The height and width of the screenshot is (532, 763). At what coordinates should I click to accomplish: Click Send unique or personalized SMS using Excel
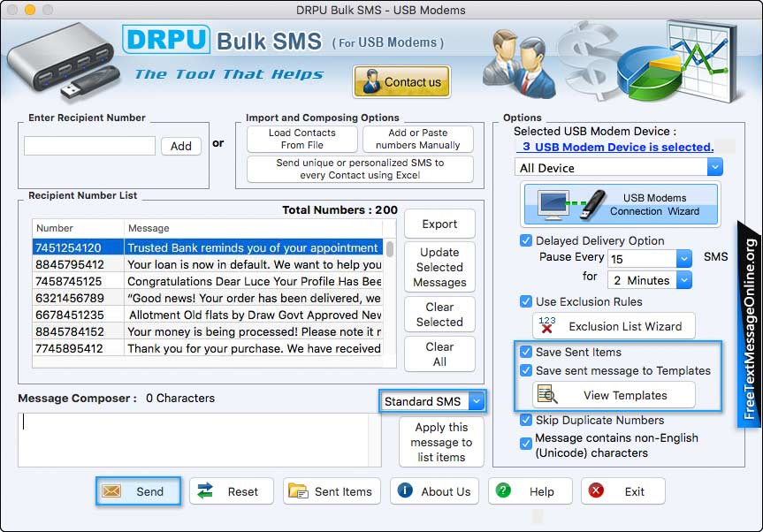pyautogui.click(x=360, y=169)
